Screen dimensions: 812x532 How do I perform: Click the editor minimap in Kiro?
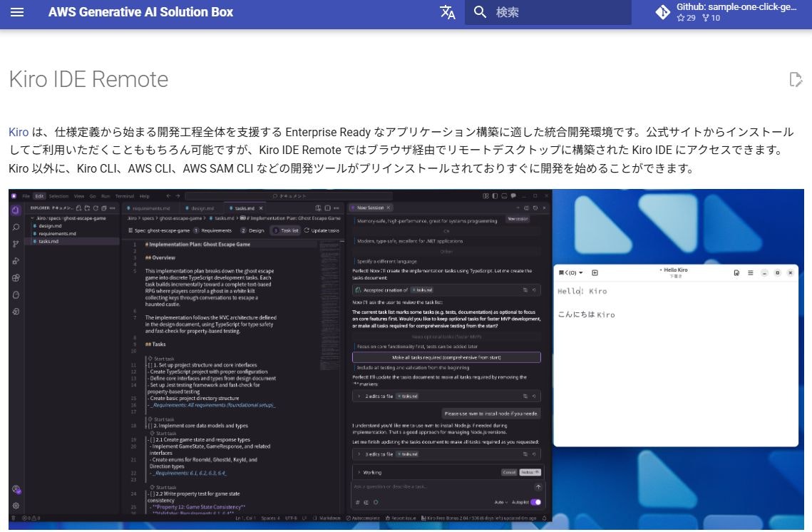coord(330,306)
